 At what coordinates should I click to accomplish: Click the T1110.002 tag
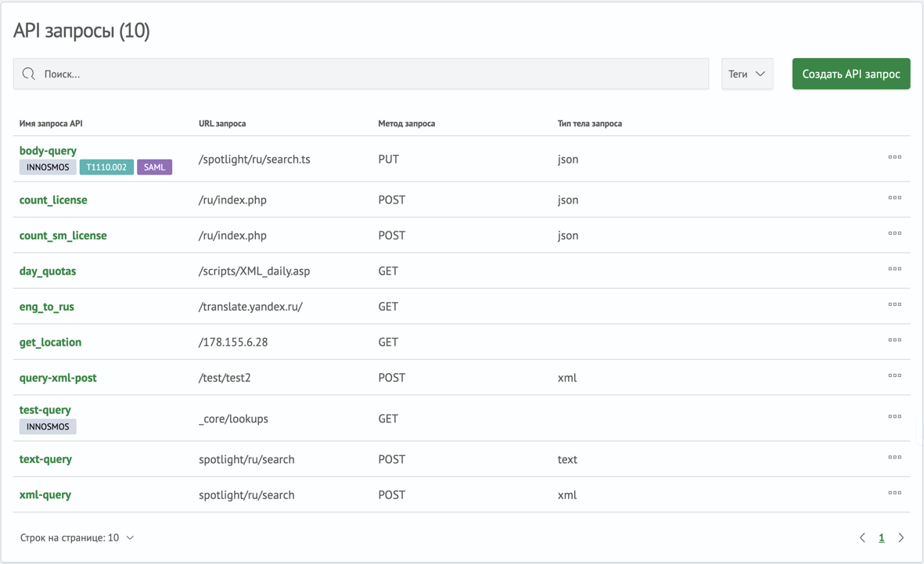(106, 167)
